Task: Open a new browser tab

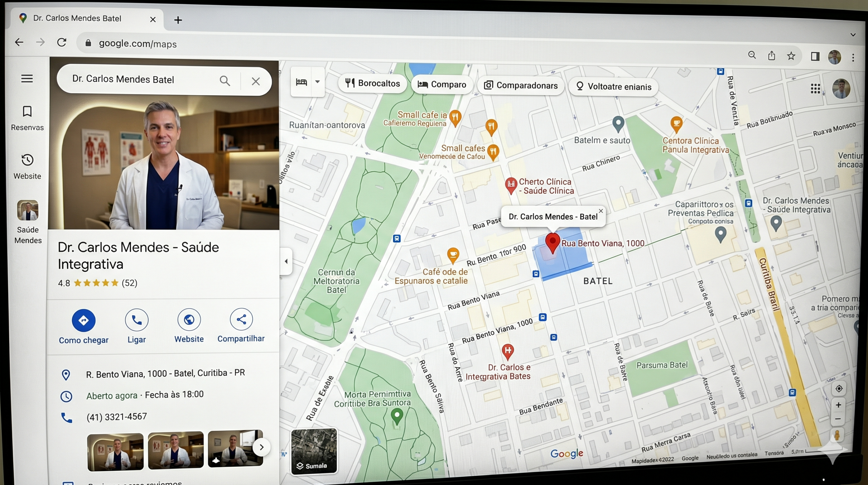Action: (x=178, y=20)
